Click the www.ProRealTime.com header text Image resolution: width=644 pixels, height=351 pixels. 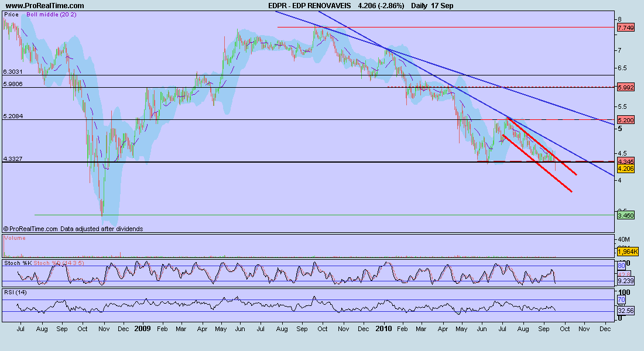44,6
